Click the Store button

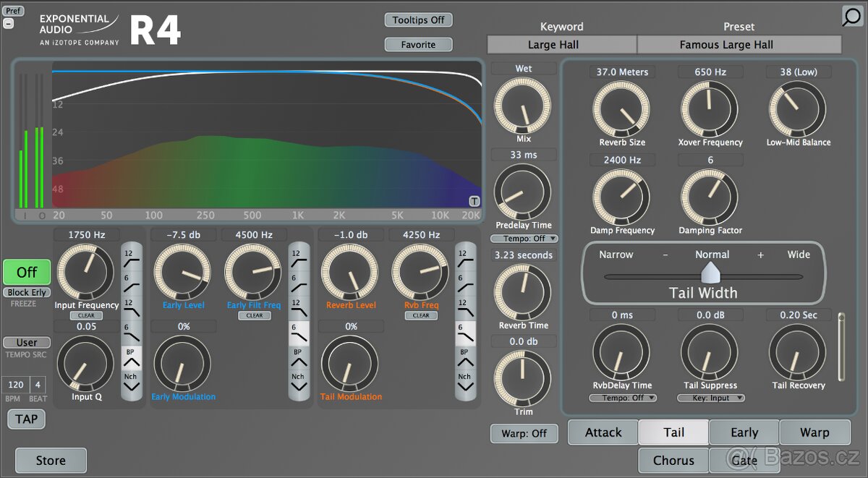click(x=50, y=460)
